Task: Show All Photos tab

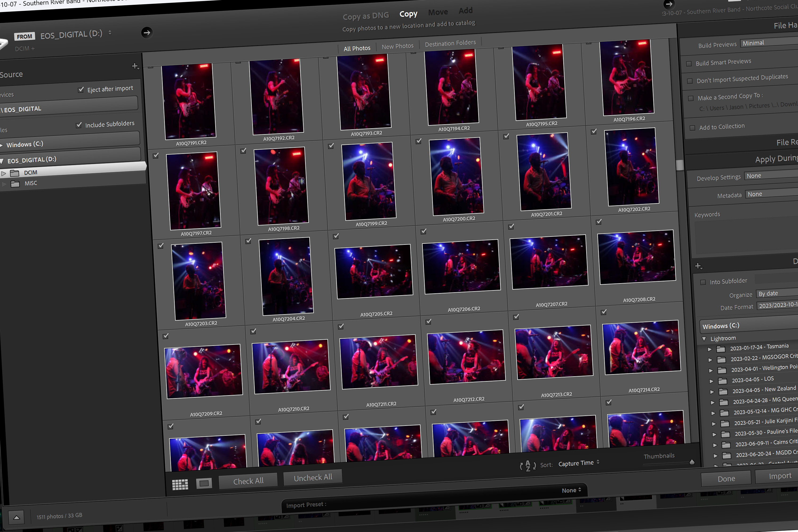Action: pyautogui.click(x=357, y=48)
